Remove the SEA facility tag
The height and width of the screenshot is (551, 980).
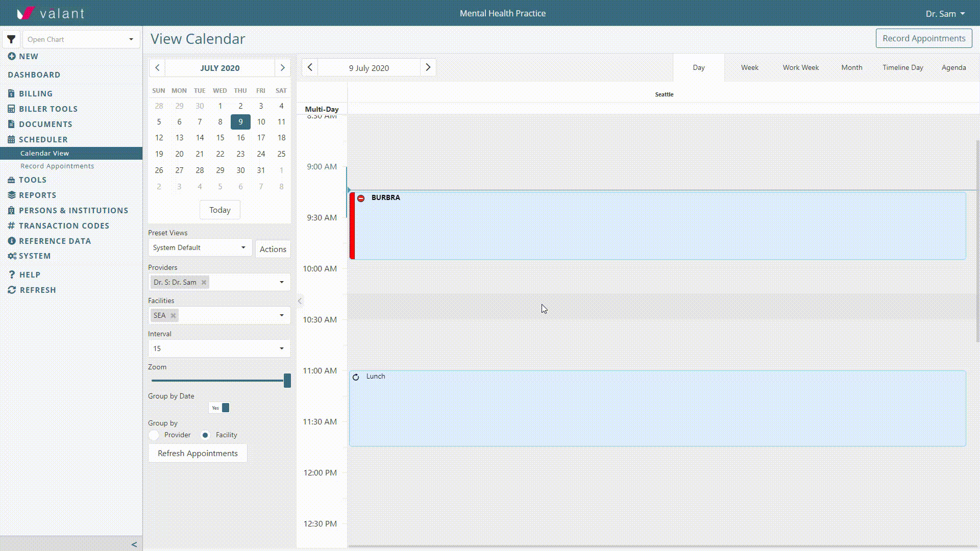174,315
